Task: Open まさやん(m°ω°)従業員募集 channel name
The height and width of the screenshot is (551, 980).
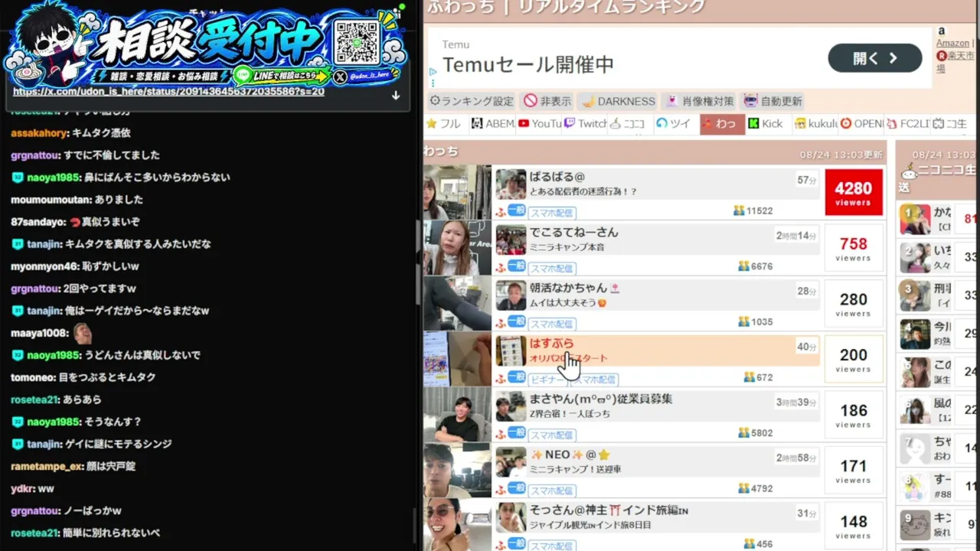Action: [x=601, y=399]
